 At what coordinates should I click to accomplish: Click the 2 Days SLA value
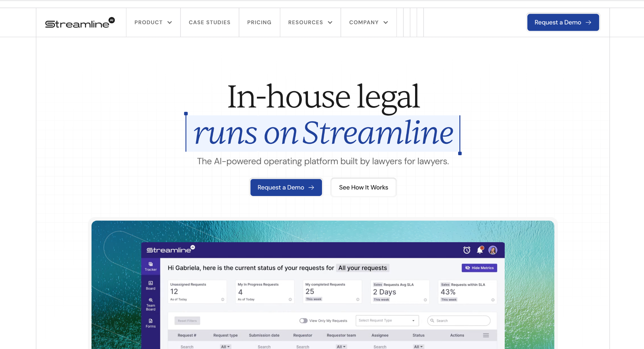point(385,292)
